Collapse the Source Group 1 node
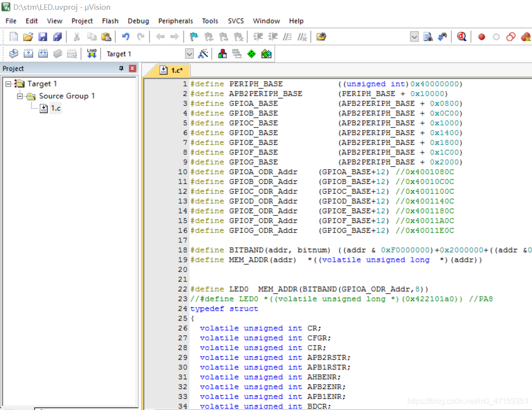 tap(20, 96)
